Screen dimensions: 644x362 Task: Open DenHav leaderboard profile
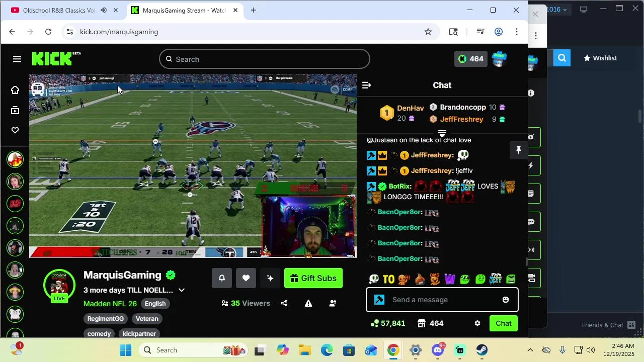click(411, 108)
